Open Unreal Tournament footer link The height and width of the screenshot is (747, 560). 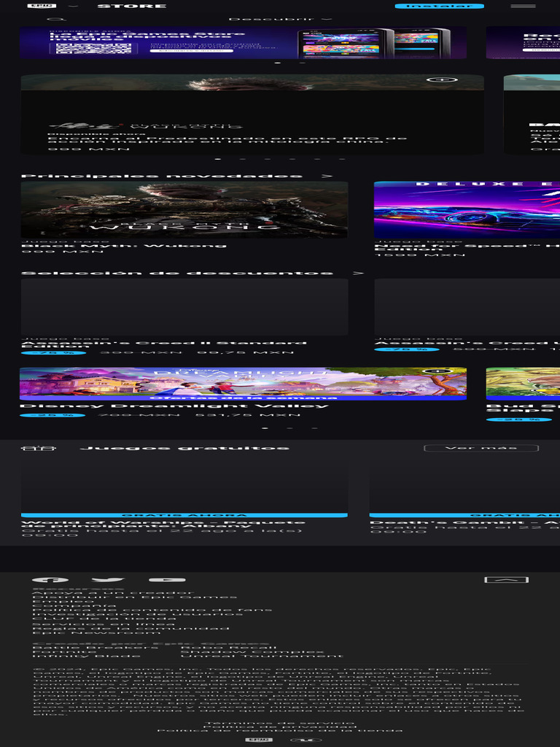click(x=262, y=656)
